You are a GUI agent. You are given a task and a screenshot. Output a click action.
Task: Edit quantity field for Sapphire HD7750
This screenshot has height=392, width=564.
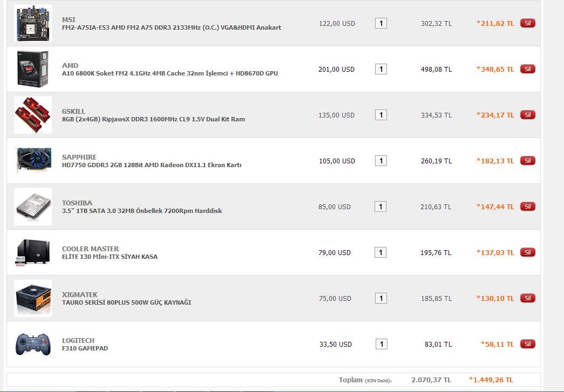point(381,161)
